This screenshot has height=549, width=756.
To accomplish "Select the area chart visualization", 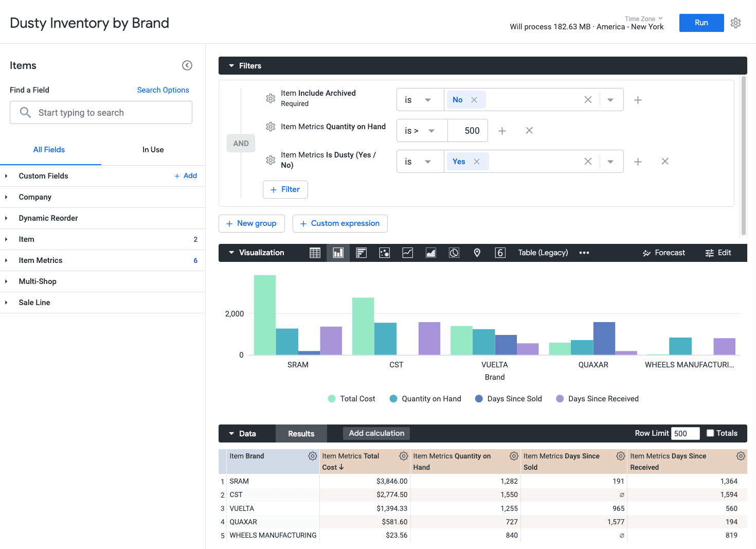I will [430, 253].
